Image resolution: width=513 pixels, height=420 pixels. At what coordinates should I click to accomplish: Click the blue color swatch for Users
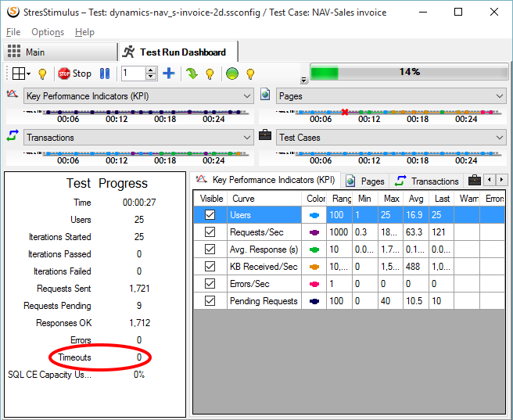[314, 215]
